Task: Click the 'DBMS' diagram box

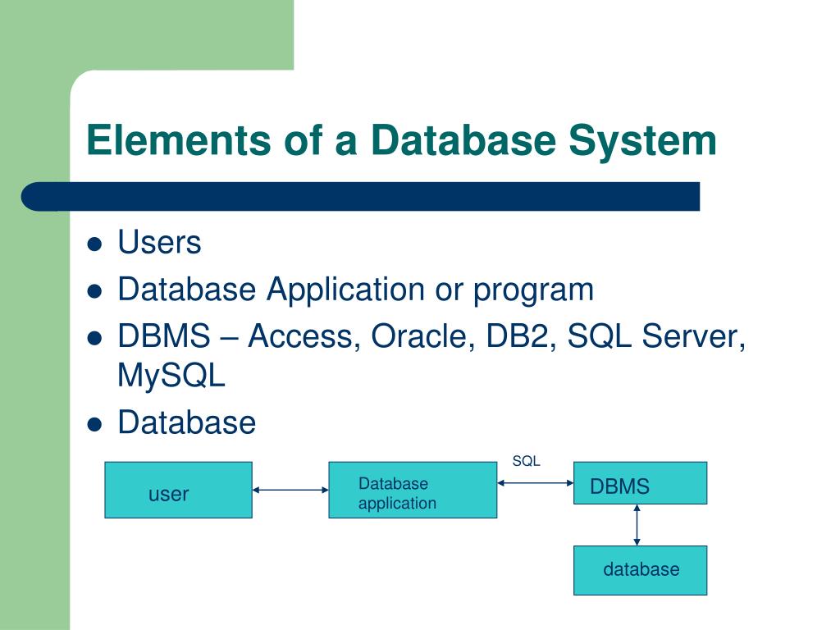Action: [640, 483]
